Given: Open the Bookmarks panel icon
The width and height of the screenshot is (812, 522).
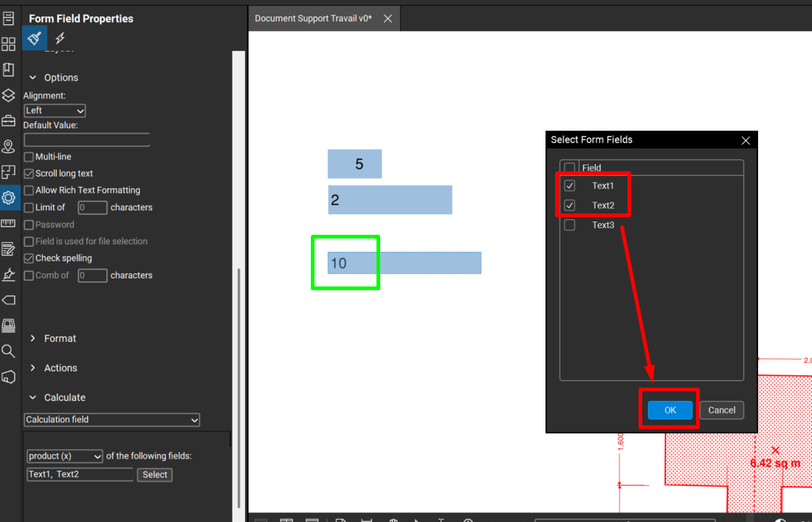Looking at the screenshot, I should pos(8,69).
